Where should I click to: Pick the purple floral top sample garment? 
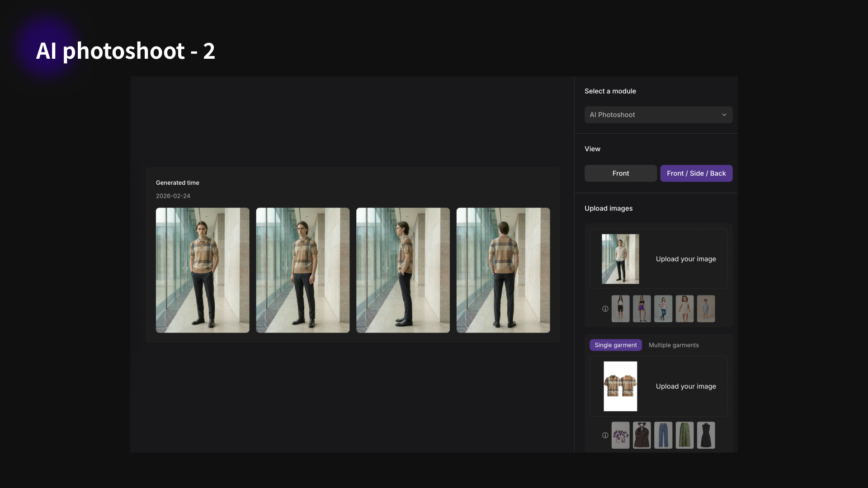pyautogui.click(x=620, y=436)
